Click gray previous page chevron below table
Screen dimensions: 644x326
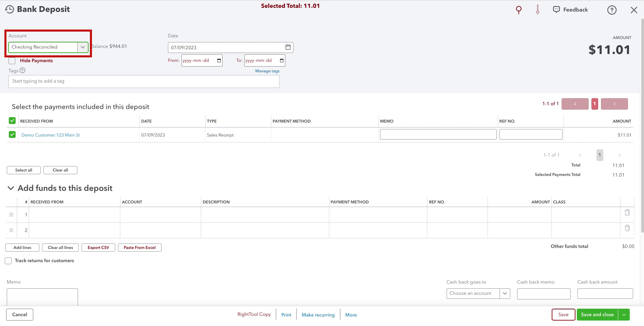tap(580, 155)
